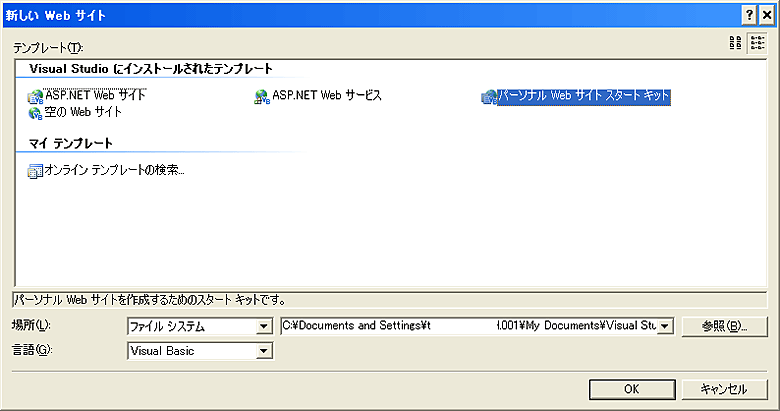
Task: Switch to small icons list view
Action: pos(756,42)
